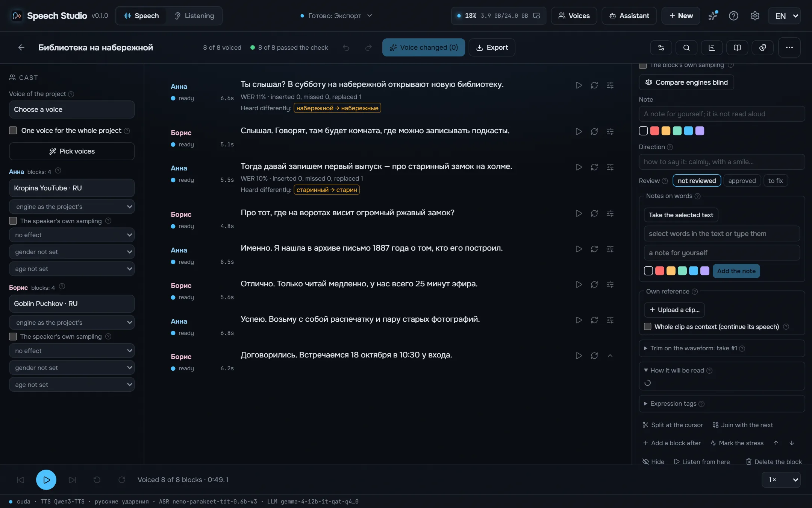The width and height of the screenshot is (812, 508).
Task: Open the Assistant panel
Action: click(x=629, y=16)
